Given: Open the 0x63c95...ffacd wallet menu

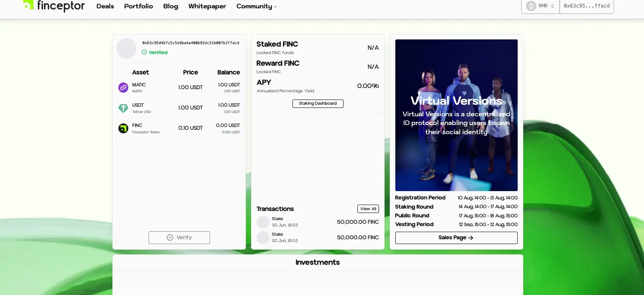Looking at the screenshot, I should pos(587,6).
